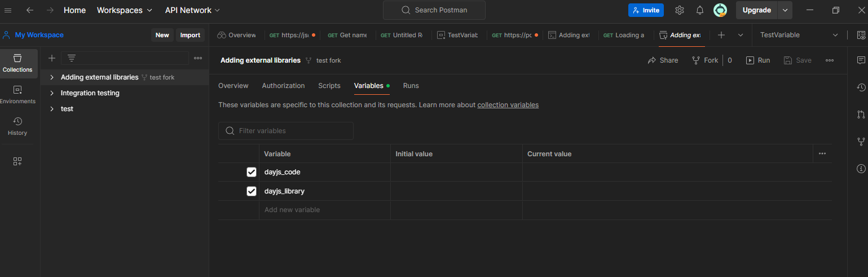Switch to the collection Overview tab
The height and width of the screenshot is (277, 868).
pyautogui.click(x=233, y=86)
